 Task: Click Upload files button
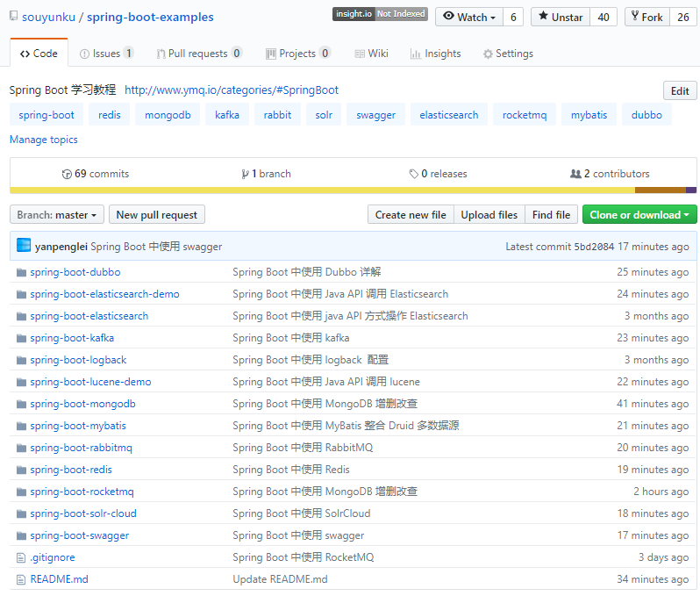click(489, 215)
